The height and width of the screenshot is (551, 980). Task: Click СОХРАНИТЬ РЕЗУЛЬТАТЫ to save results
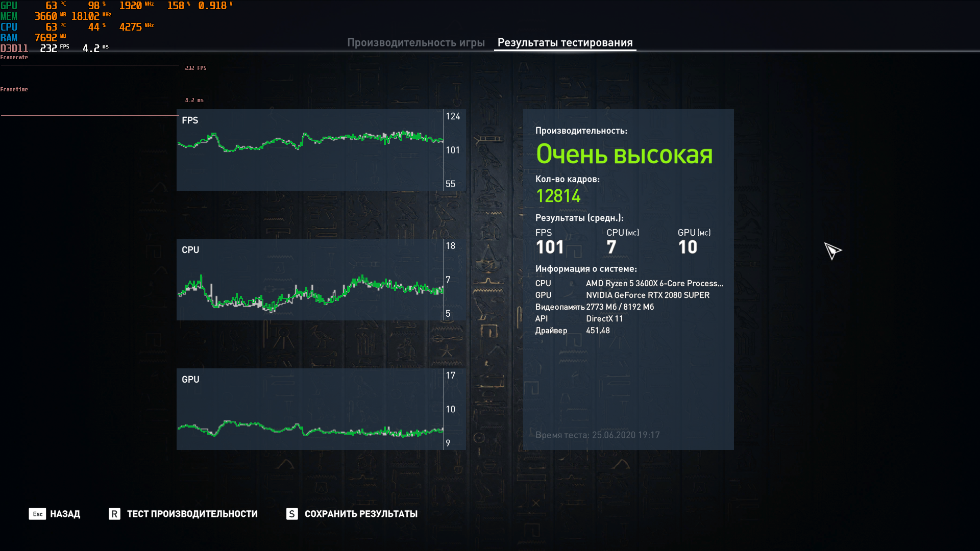click(x=361, y=514)
